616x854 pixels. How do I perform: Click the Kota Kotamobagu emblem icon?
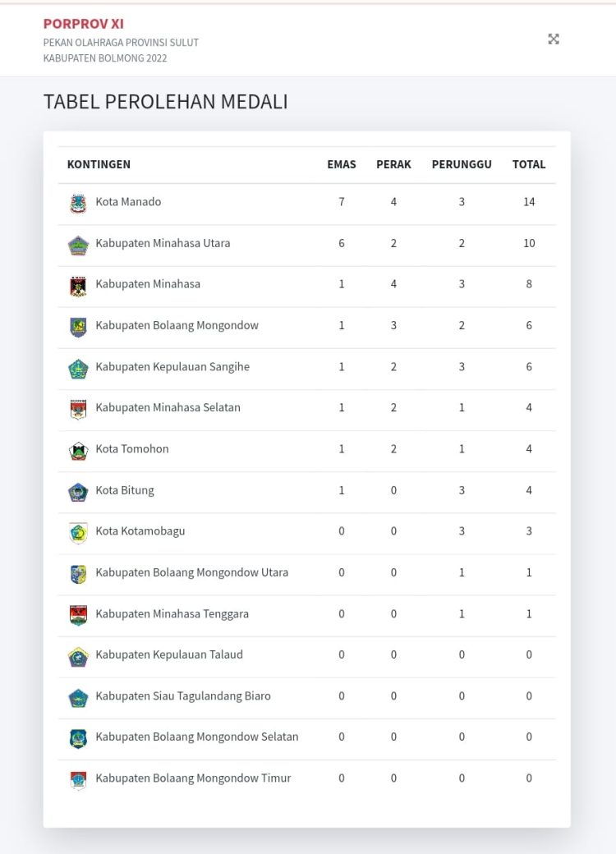(x=78, y=532)
